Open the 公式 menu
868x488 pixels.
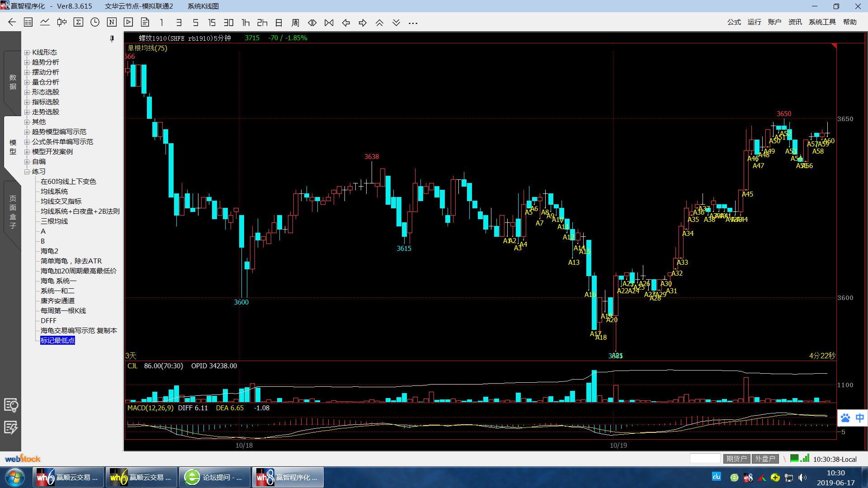point(734,22)
